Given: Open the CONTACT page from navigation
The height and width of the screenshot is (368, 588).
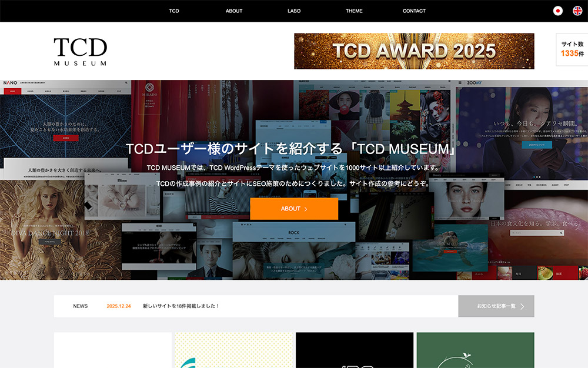Looking at the screenshot, I should pyautogui.click(x=414, y=11).
